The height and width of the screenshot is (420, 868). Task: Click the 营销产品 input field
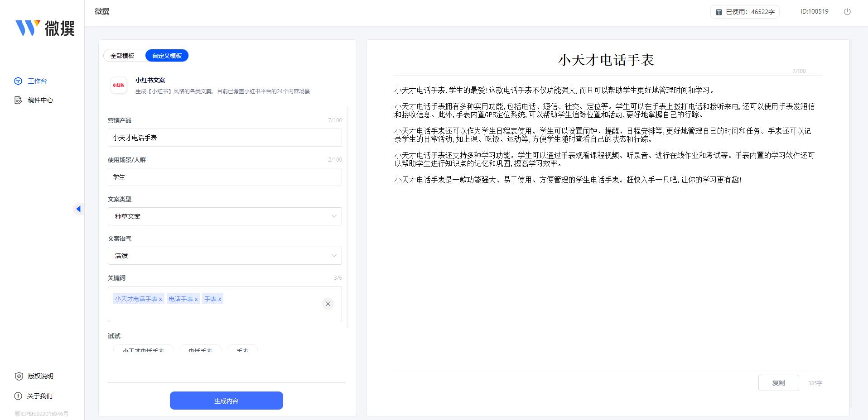click(x=225, y=138)
